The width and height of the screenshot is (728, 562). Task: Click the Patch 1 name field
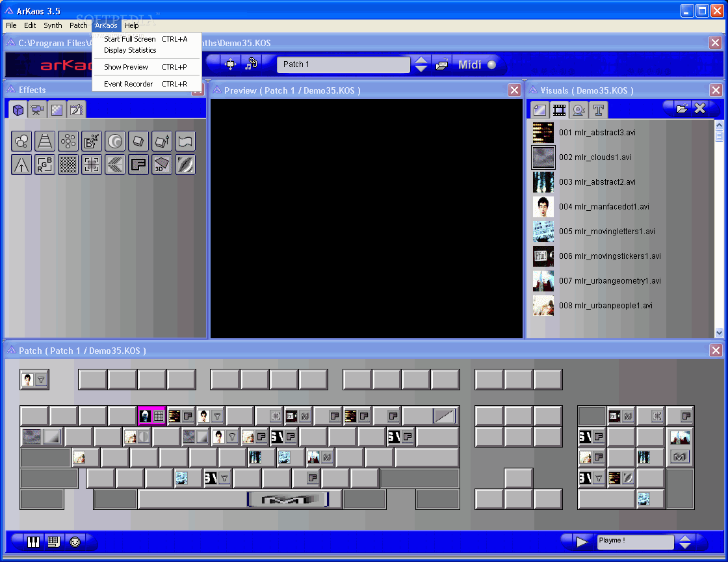(x=343, y=64)
